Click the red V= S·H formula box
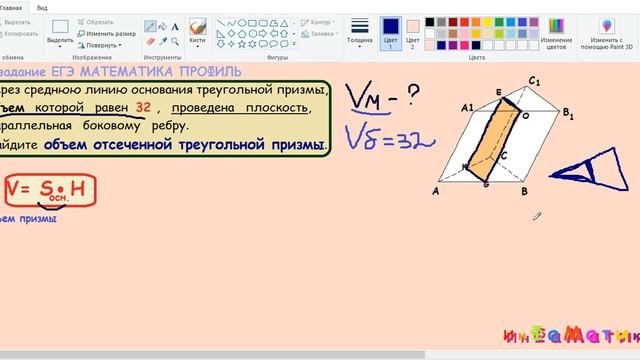 click(51, 191)
